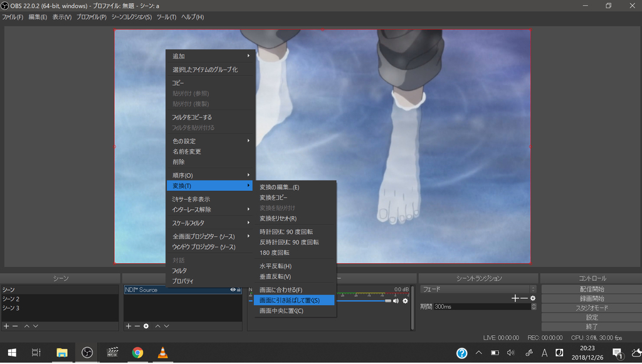This screenshot has height=364, width=642.
Task: Choose 画面に引き延ばして置く(S) in submenu
Action: pos(294,300)
